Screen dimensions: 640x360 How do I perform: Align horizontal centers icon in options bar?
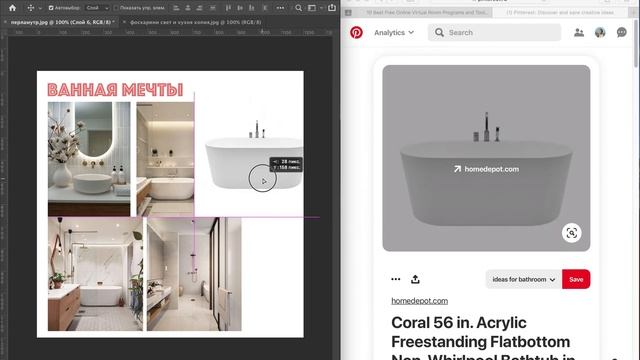(188, 8)
